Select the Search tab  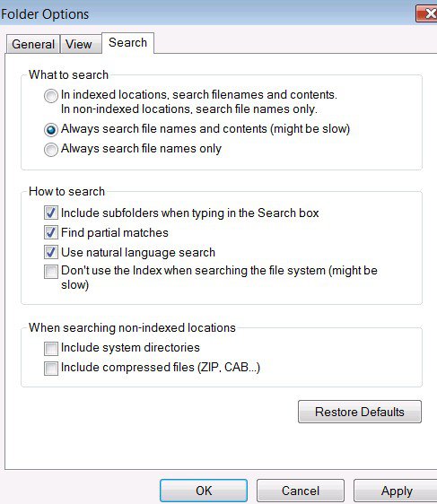click(x=127, y=42)
